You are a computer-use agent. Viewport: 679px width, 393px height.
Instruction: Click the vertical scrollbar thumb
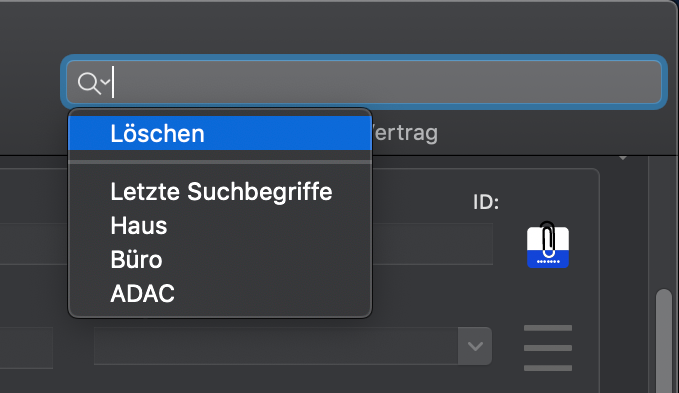point(664,341)
